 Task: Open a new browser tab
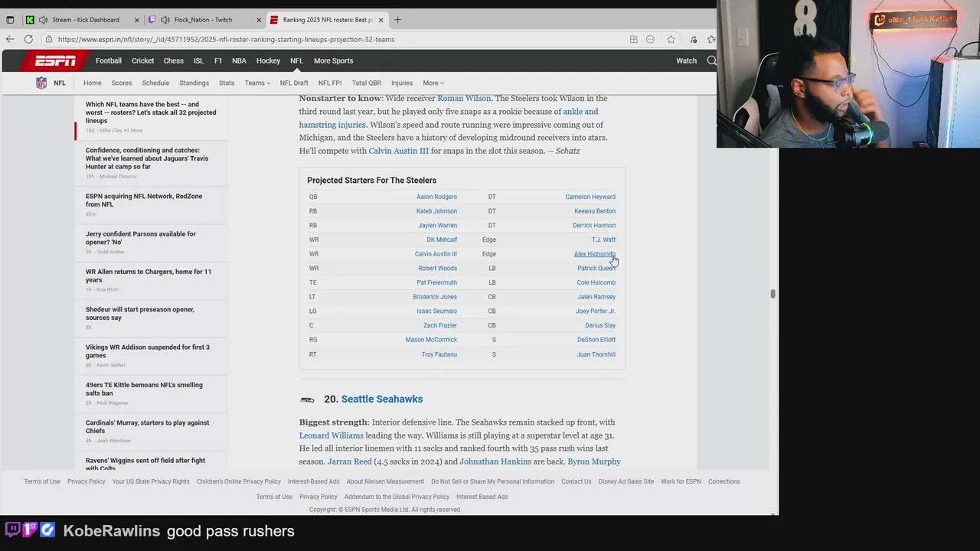pos(397,20)
